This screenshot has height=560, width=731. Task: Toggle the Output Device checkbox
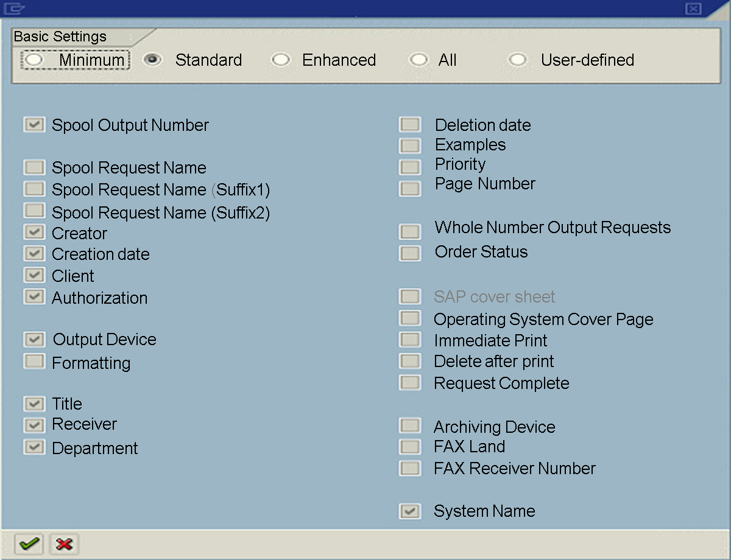point(34,339)
